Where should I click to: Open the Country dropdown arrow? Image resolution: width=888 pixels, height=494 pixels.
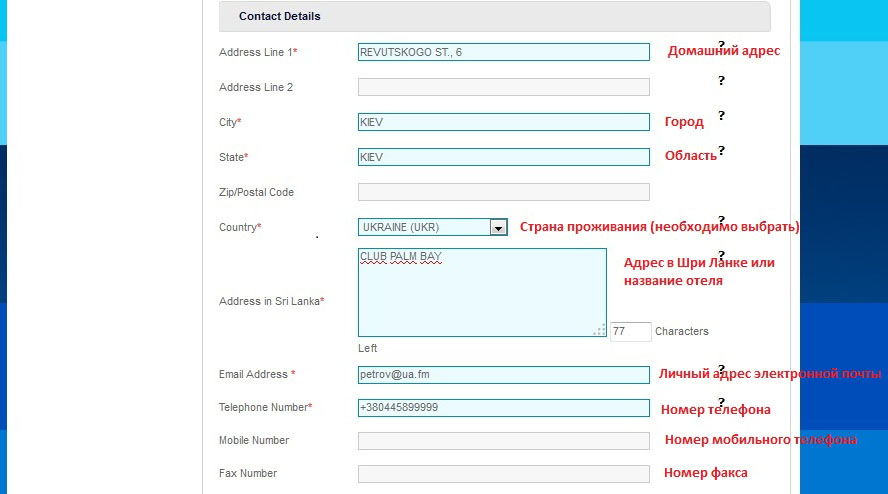click(x=498, y=227)
